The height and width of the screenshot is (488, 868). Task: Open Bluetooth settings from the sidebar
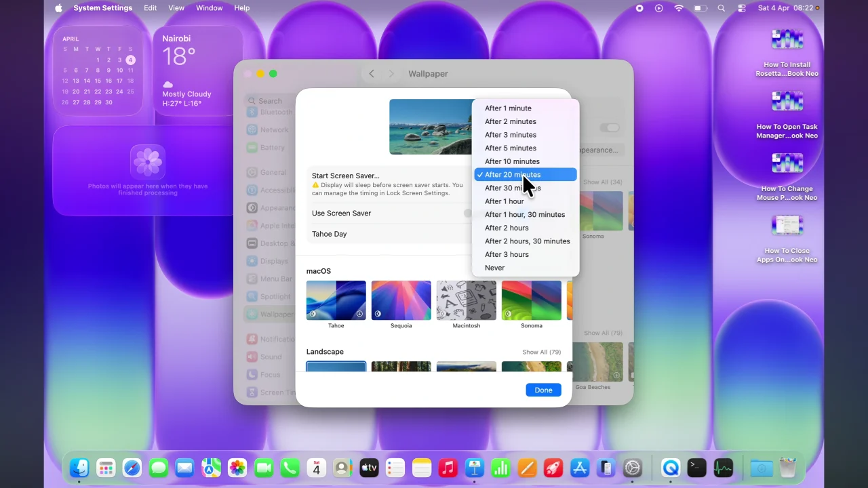point(275,111)
